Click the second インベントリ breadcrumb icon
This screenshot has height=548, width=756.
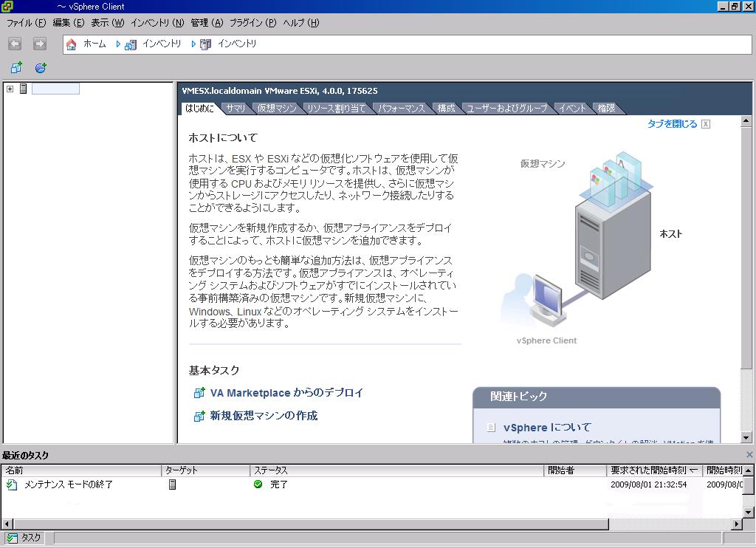[205, 44]
